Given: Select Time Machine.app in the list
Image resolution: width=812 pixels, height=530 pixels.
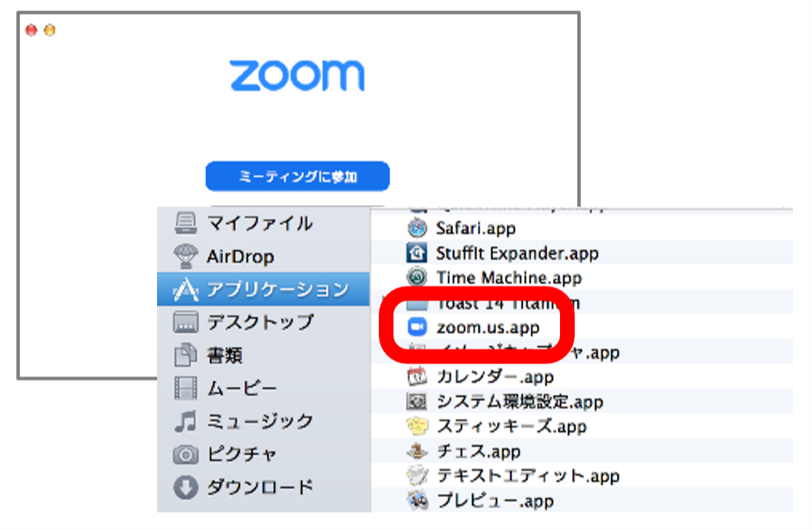Looking at the screenshot, I should pos(582,278).
